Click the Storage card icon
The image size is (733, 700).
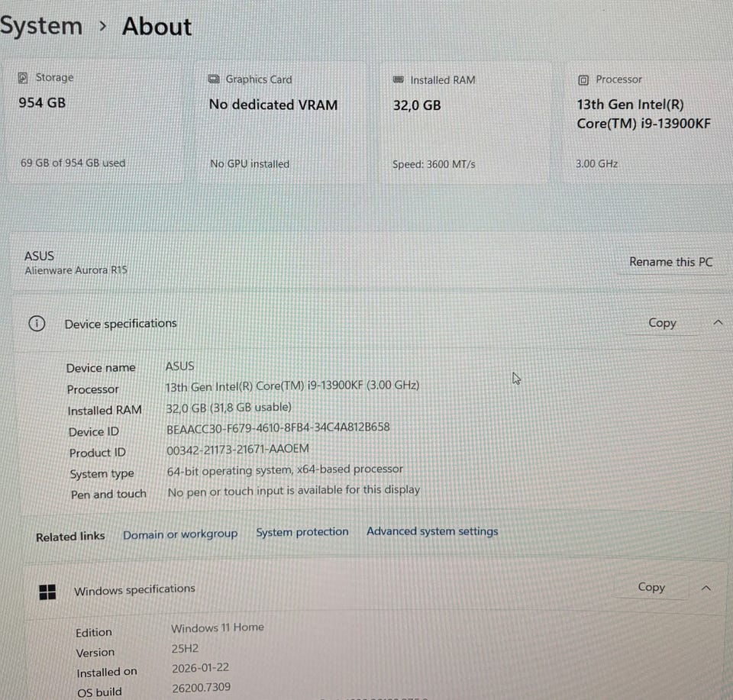pyautogui.click(x=22, y=78)
